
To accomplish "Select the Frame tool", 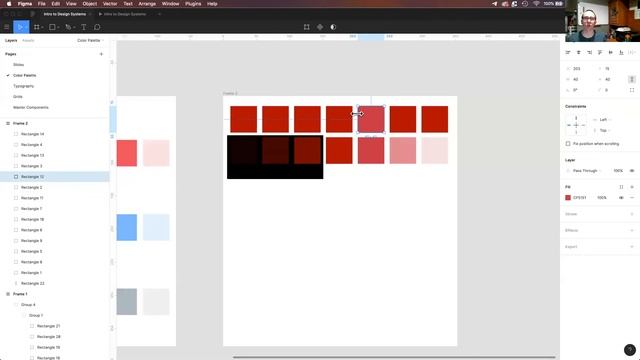I will point(37,27).
